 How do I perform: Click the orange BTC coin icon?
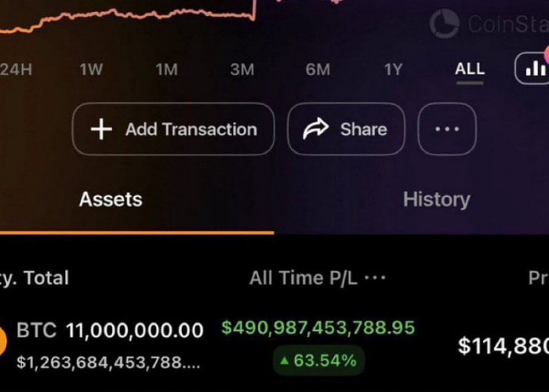(x=2, y=341)
